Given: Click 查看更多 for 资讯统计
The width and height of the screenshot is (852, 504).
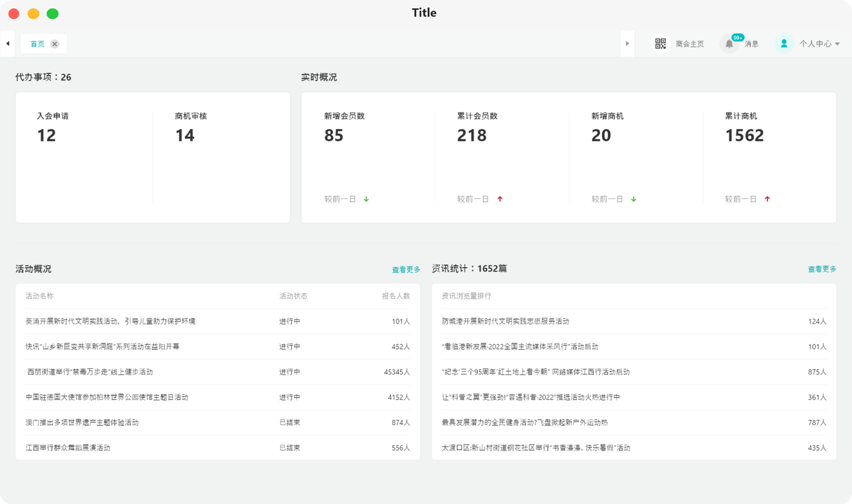Looking at the screenshot, I should click(822, 269).
